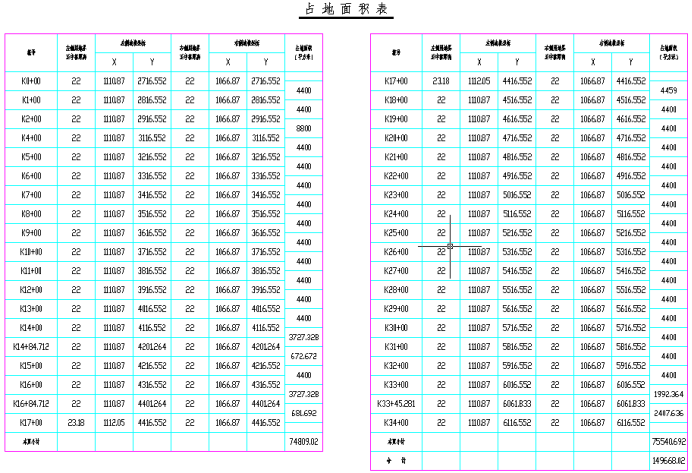
Task: Pick the K28+00 station cell
Action: click(396, 290)
